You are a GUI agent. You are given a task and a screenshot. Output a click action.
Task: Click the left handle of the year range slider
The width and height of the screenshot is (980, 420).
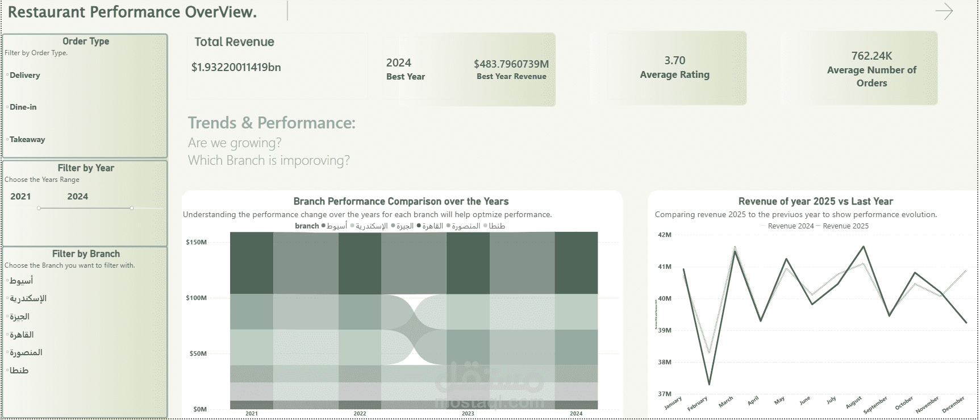[x=40, y=207]
